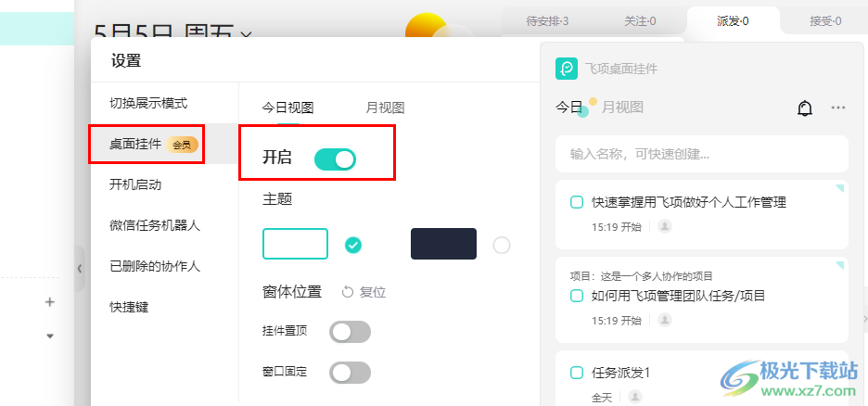Screen dimensions: 868x406
Task: Click assignee avatar on 如何用飞项管理团队任务 task
Action: point(665,320)
